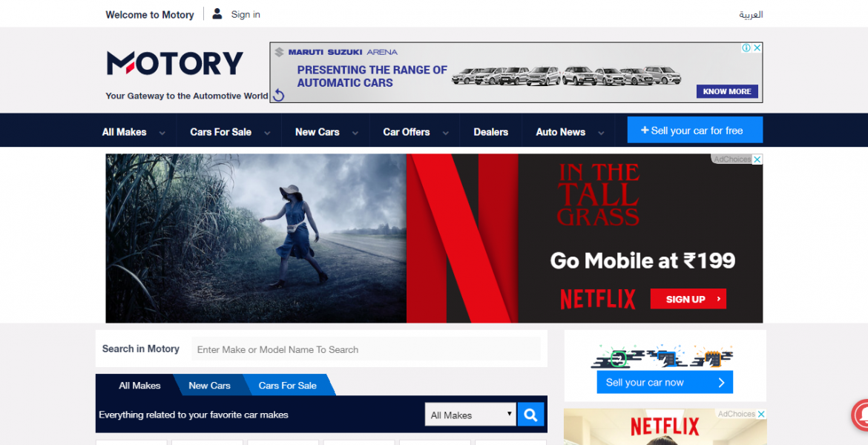Click the info icon on Maruti Suzuki ad

[x=746, y=48]
